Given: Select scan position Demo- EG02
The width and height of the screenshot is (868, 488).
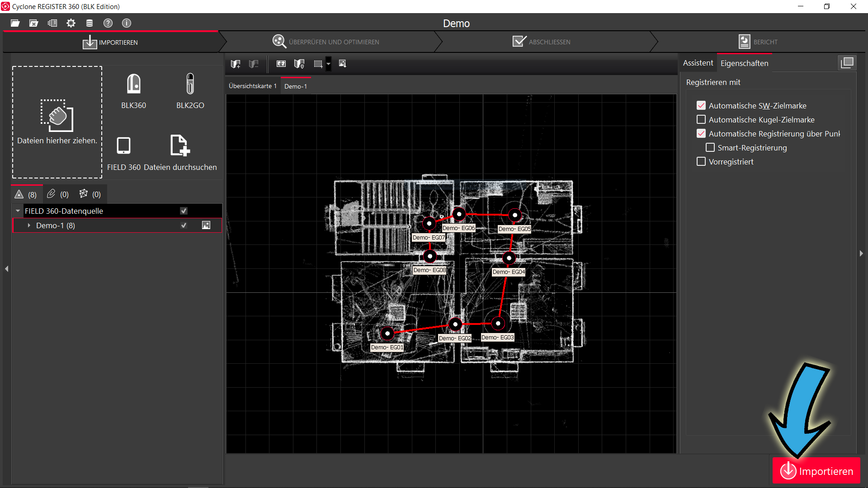Looking at the screenshot, I should pos(455,324).
